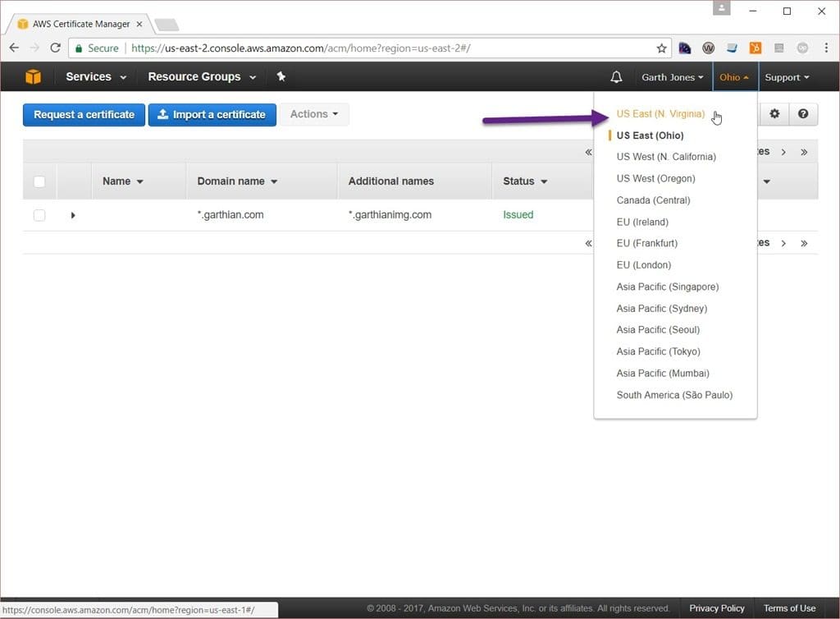Bookmark page with the star icon
This screenshot has width=840, height=619.
662,48
